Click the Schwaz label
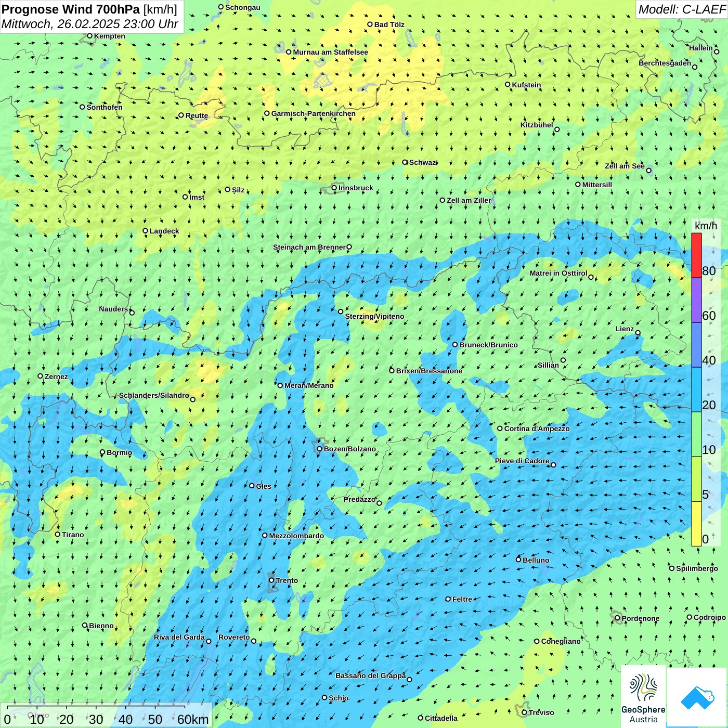 422,162
